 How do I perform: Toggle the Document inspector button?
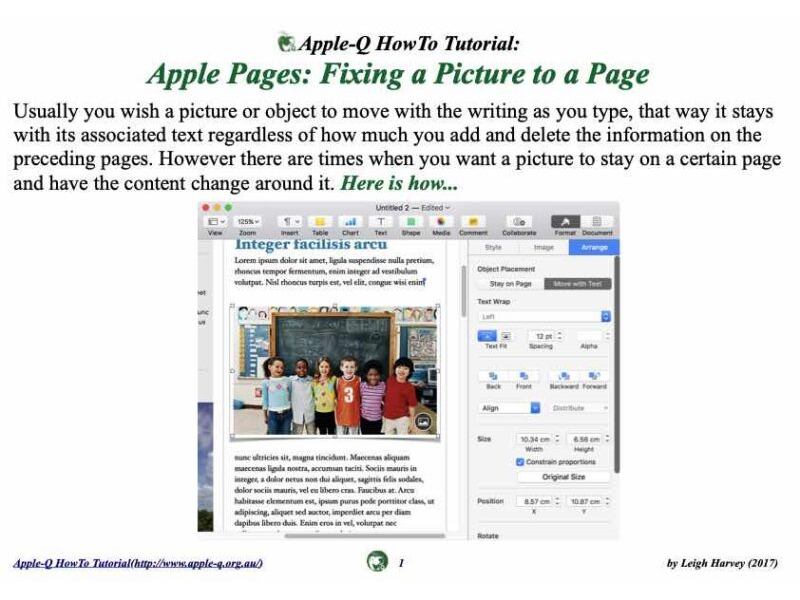click(x=597, y=221)
